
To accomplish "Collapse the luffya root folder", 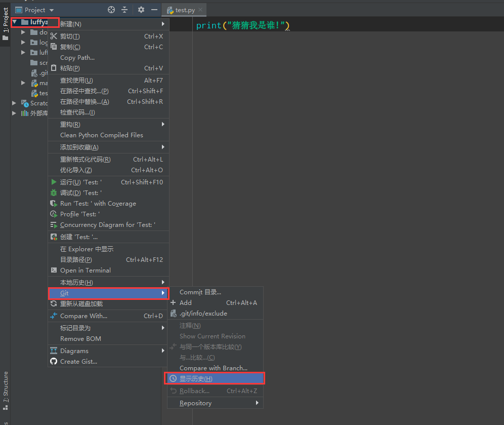I will [15, 22].
